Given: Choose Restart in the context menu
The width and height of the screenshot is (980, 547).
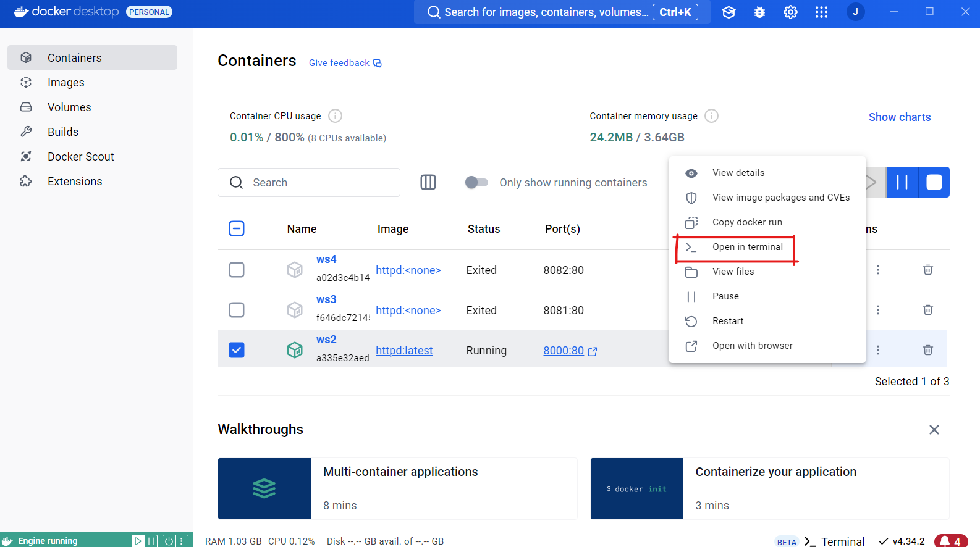Looking at the screenshot, I should 767,321.
